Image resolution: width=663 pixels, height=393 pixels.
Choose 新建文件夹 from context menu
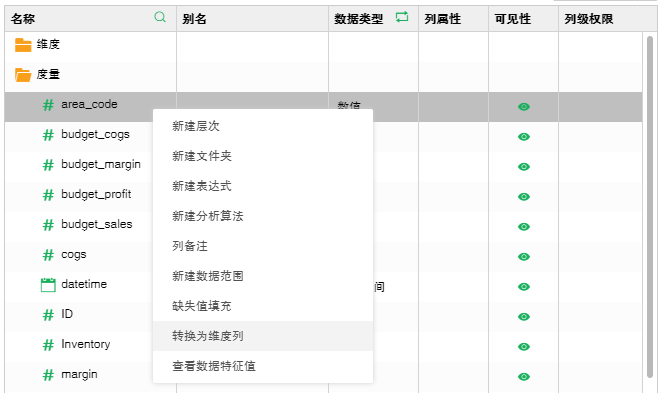pyautogui.click(x=263, y=156)
